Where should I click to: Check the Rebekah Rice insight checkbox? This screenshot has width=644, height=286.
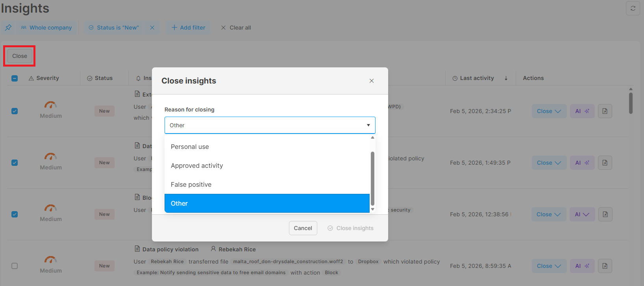click(15, 266)
